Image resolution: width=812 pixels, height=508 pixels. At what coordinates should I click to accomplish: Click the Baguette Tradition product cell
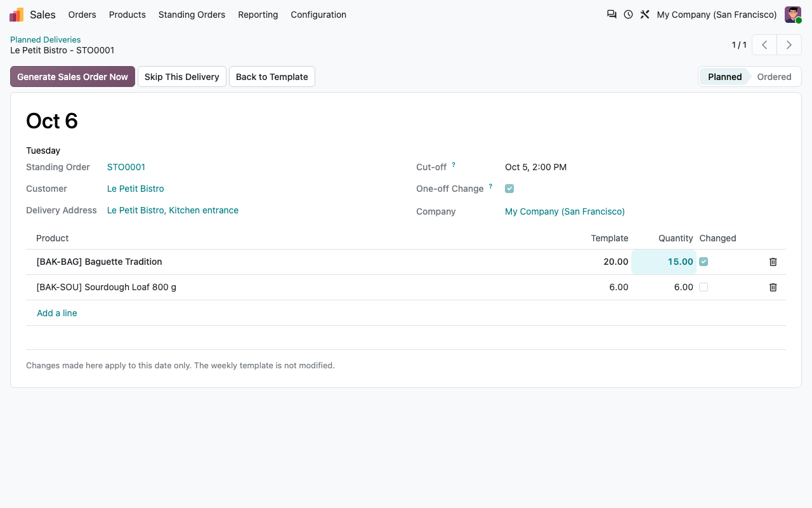[298, 262]
